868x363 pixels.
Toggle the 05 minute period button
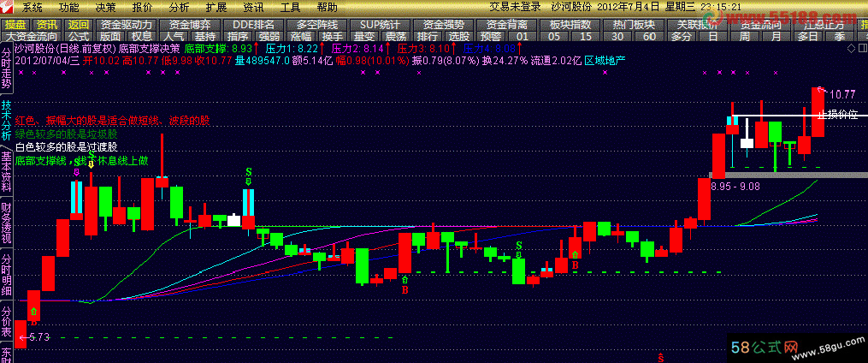tap(554, 37)
